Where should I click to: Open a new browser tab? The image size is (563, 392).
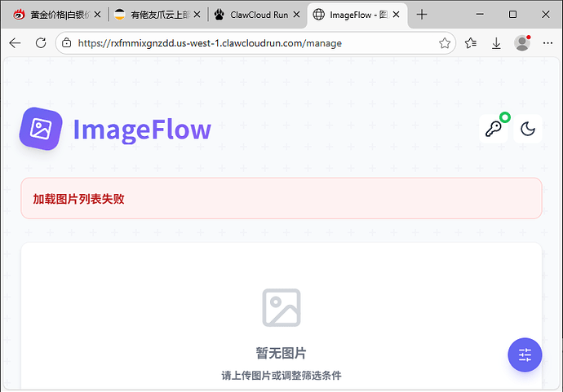click(x=422, y=15)
